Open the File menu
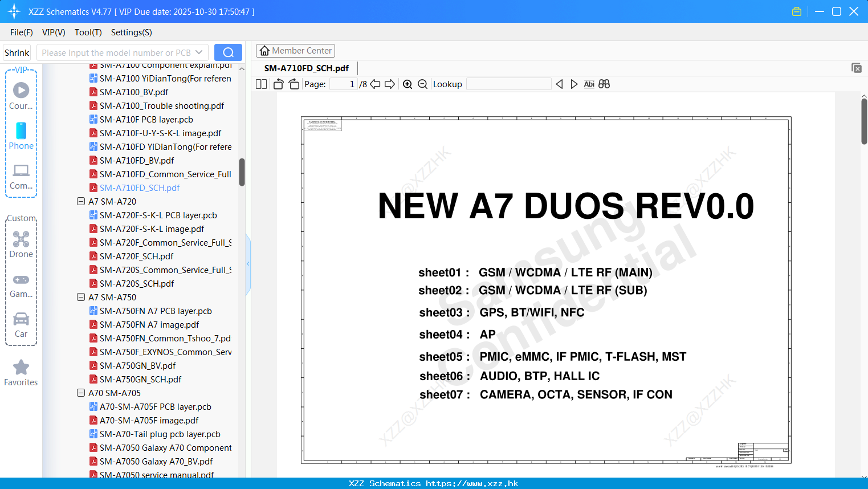 pyautogui.click(x=22, y=32)
